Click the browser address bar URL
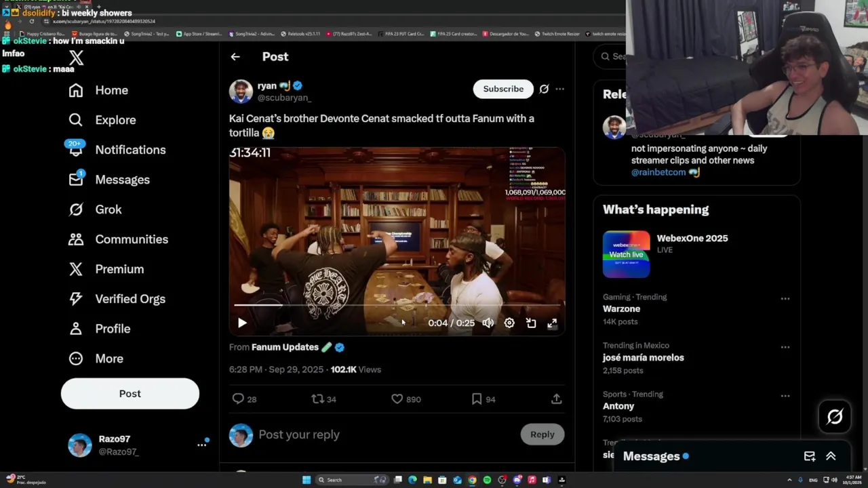 coord(104,21)
